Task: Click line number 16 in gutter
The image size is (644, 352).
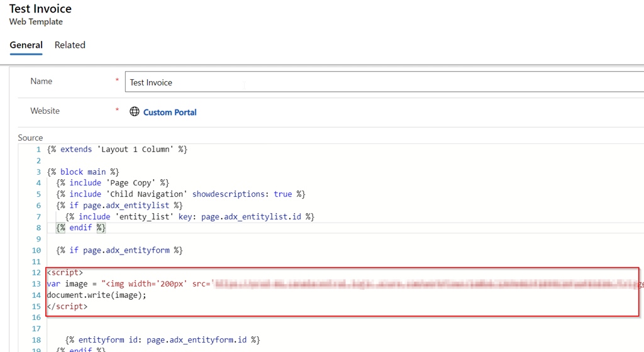Action: point(36,317)
